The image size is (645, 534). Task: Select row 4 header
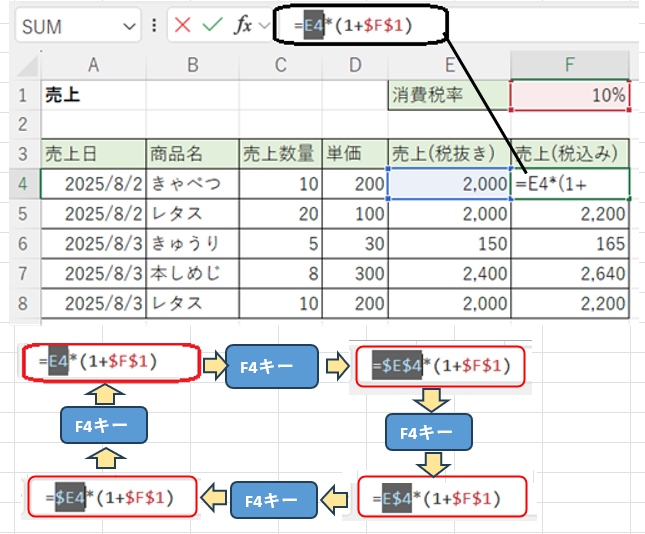20,184
